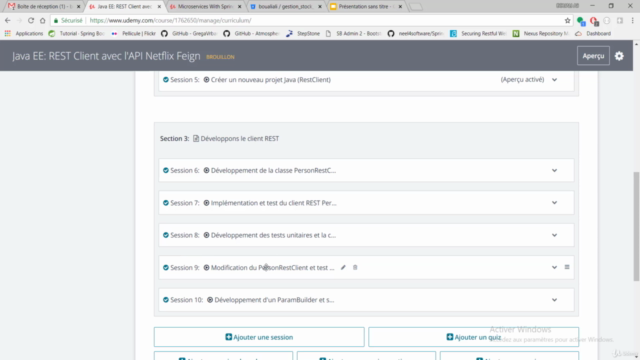Bookmark this page with star icon
This screenshot has width=640, height=360.
pos(567,20)
